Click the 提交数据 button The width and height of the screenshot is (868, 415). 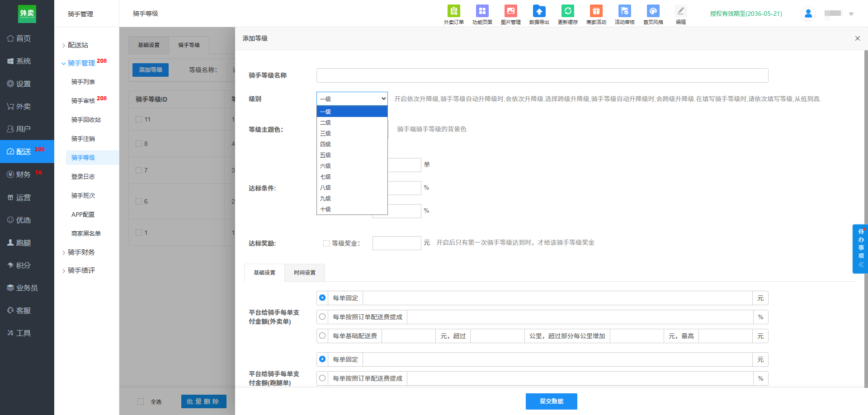(x=551, y=401)
